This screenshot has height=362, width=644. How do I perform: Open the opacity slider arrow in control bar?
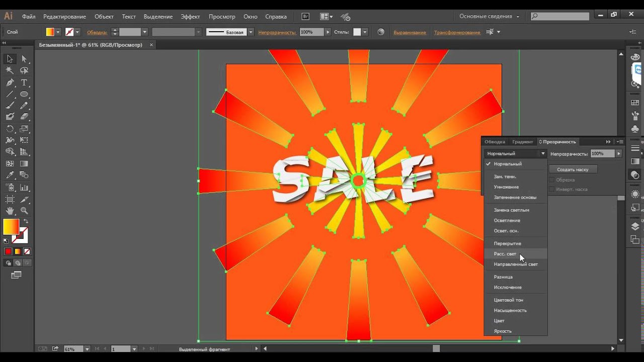[x=328, y=32]
